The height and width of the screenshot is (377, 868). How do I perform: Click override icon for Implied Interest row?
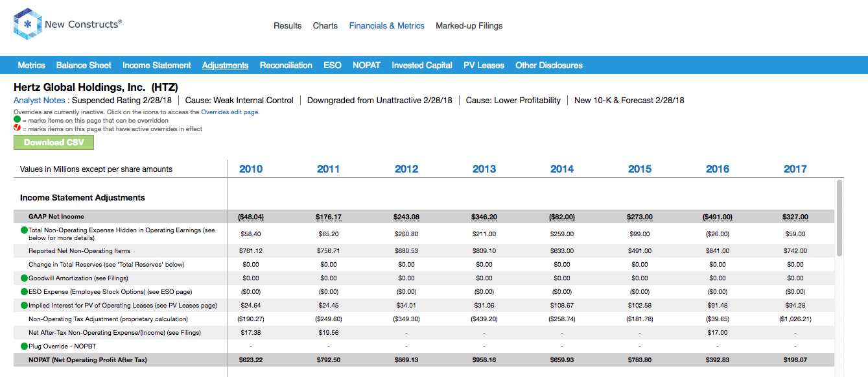point(24,305)
